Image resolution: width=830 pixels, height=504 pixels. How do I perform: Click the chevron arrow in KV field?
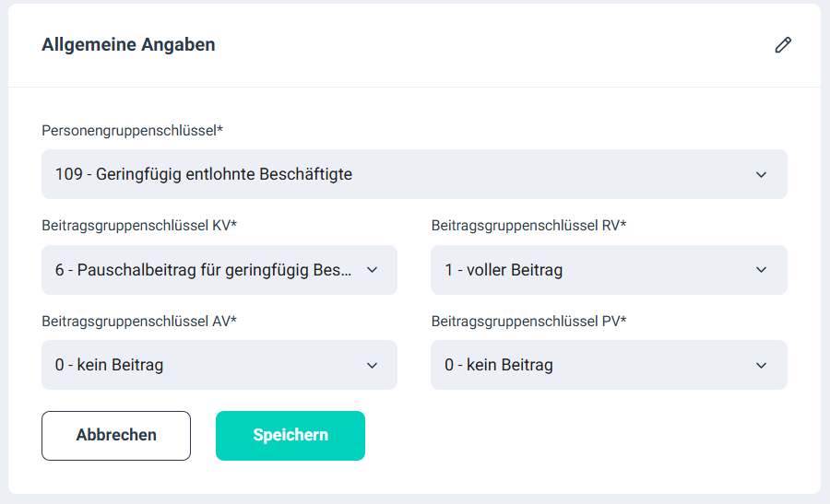pos(372,270)
